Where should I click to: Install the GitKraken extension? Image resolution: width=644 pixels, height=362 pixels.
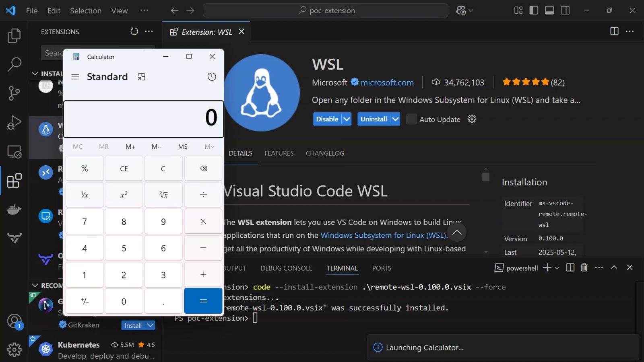pyautogui.click(x=133, y=325)
